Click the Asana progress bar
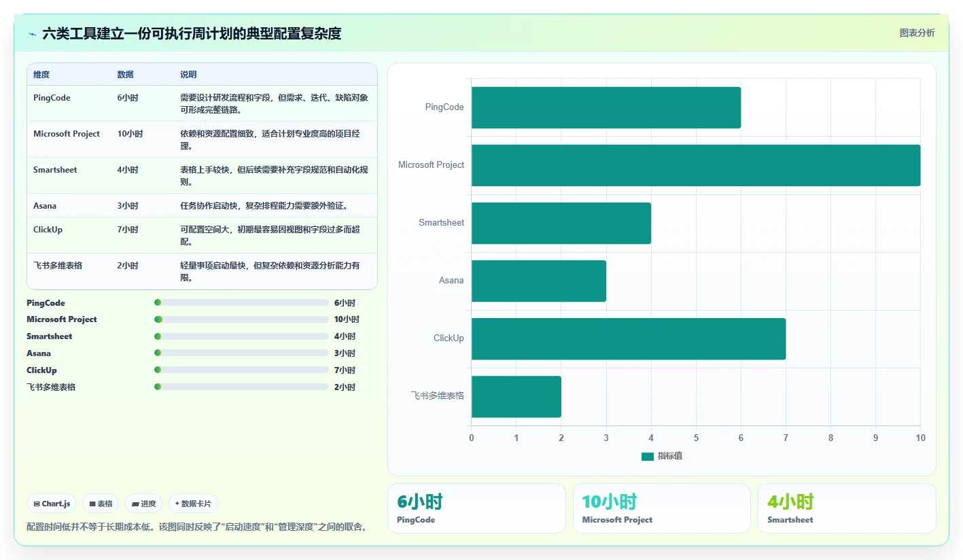 point(241,353)
